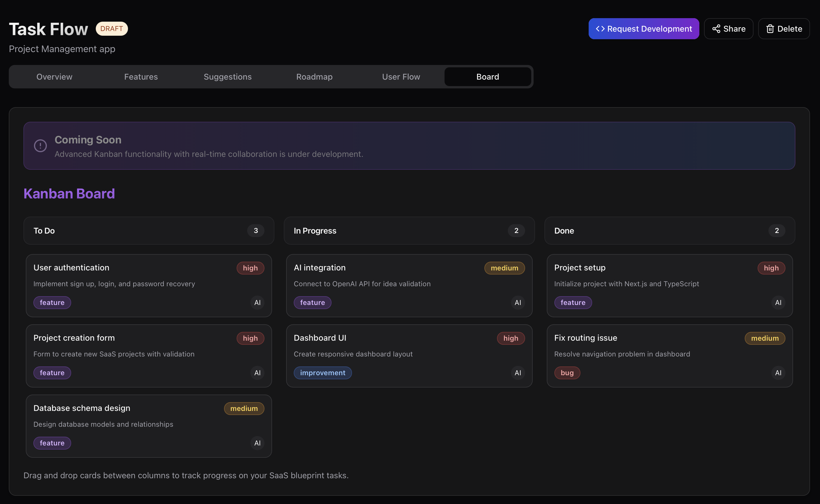Viewport: 820px width, 504px height.
Task: Click AI avatar on Fix routing issue card
Action: point(778,373)
